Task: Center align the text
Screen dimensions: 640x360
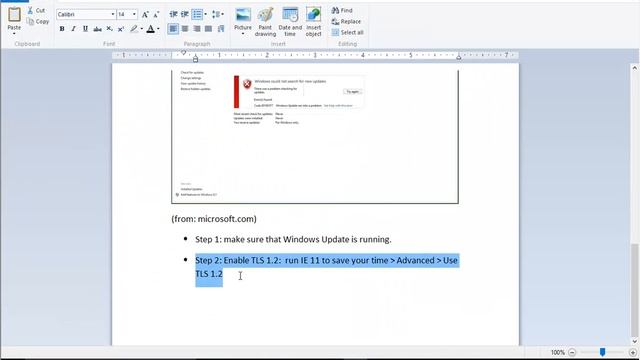Action: point(185,29)
